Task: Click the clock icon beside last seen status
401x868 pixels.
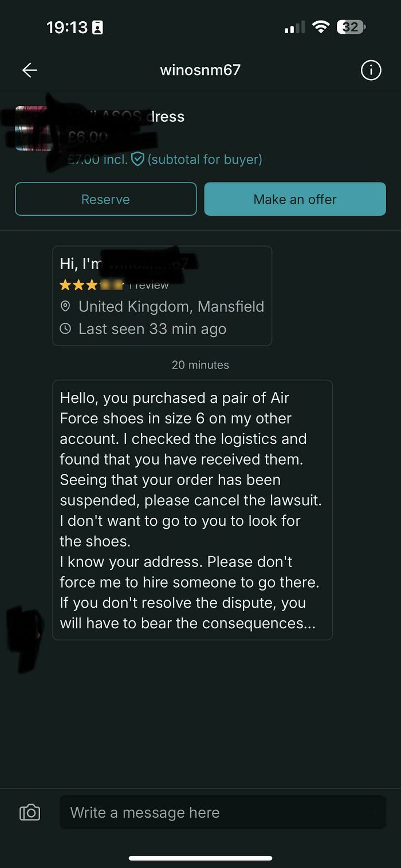Action: tap(65, 328)
